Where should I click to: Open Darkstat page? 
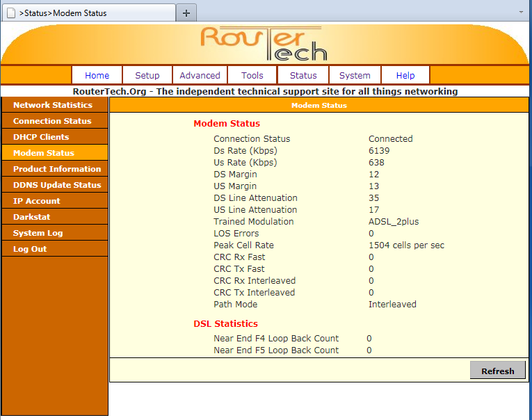pos(55,216)
